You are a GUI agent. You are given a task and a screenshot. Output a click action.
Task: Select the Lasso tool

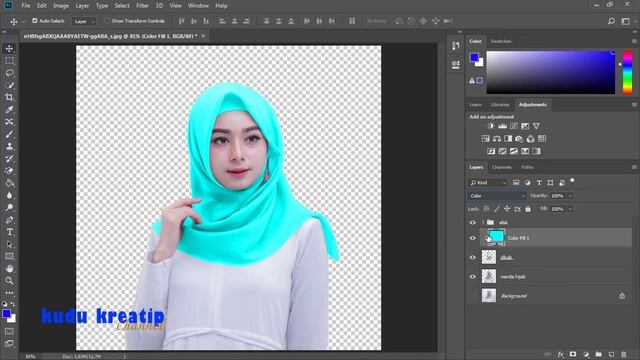pyautogui.click(x=9, y=73)
